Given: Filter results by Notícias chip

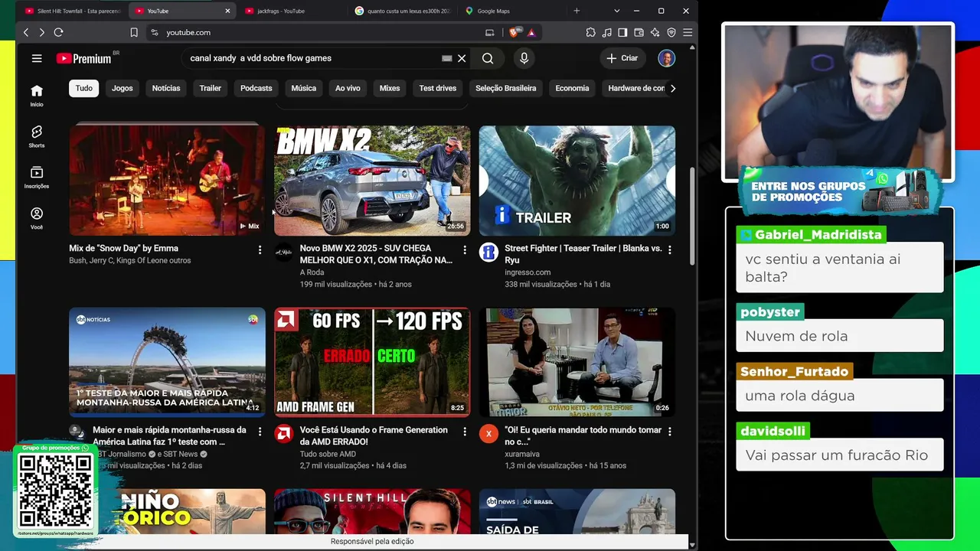Looking at the screenshot, I should tap(166, 88).
